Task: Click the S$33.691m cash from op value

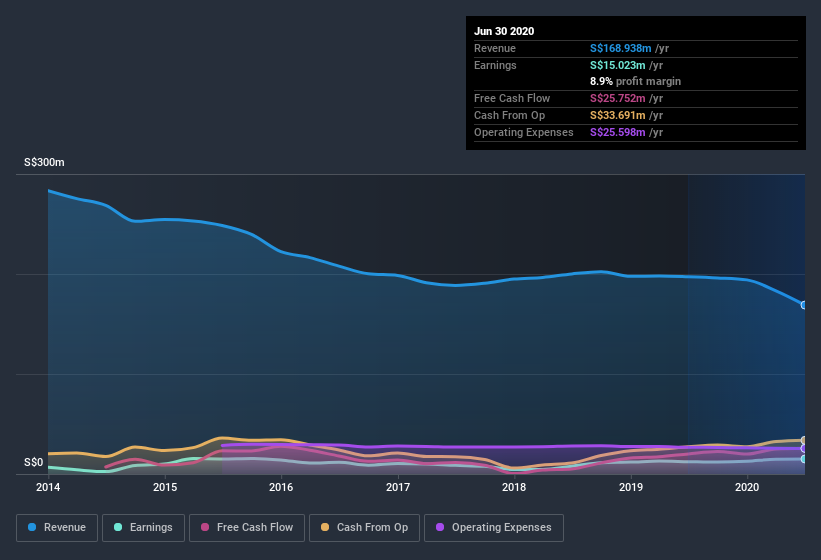Action: pos(617,115)
